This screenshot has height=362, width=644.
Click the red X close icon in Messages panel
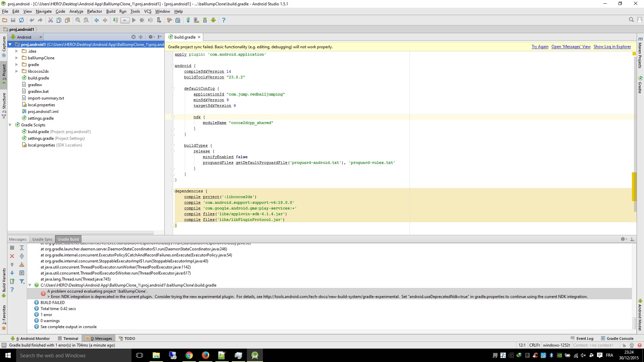click(x=12, y=256)
